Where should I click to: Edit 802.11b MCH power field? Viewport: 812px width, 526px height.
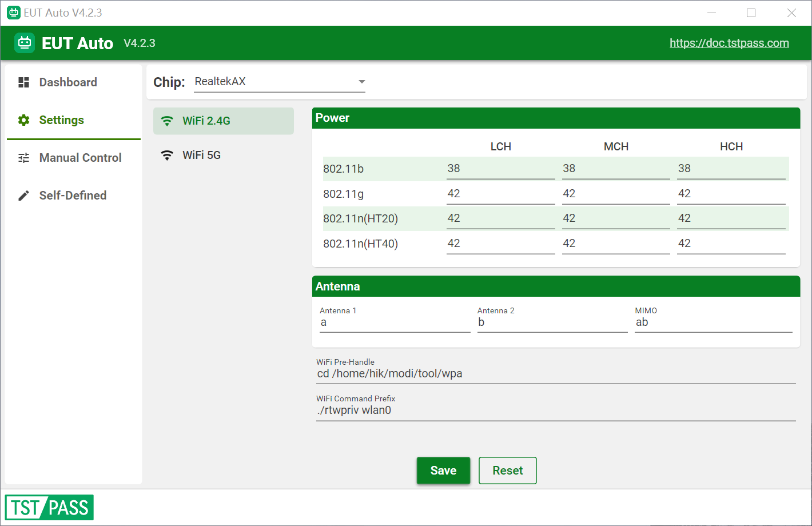pos(616,169)
